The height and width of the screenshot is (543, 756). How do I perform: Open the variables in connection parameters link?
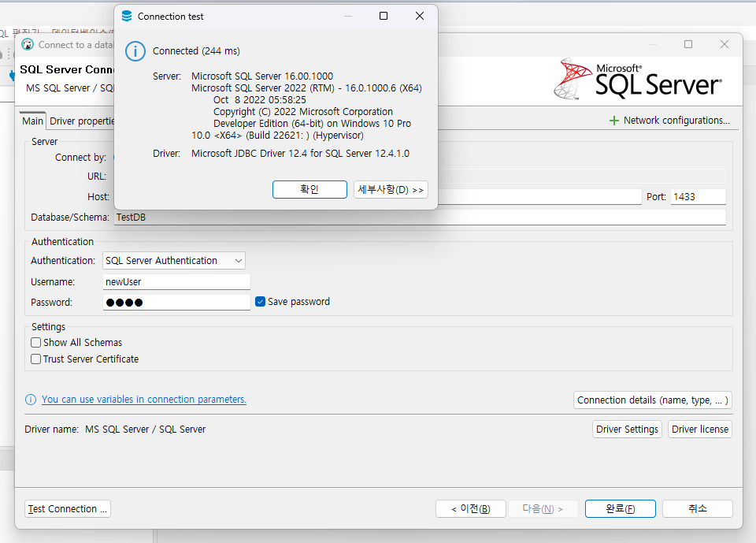(x=143, y=400)
